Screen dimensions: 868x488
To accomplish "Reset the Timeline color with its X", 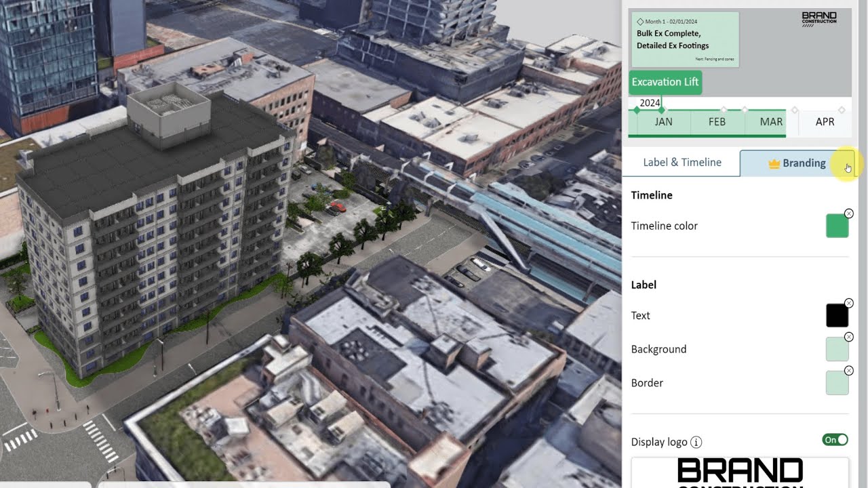I will point(849,213).
